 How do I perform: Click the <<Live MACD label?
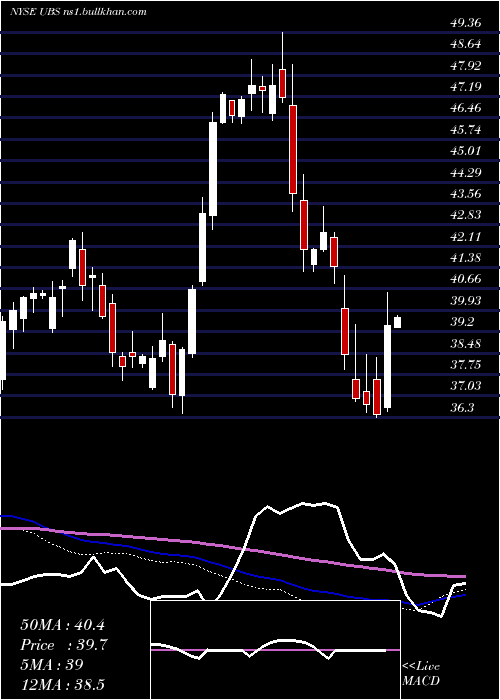tap(421, 673)
